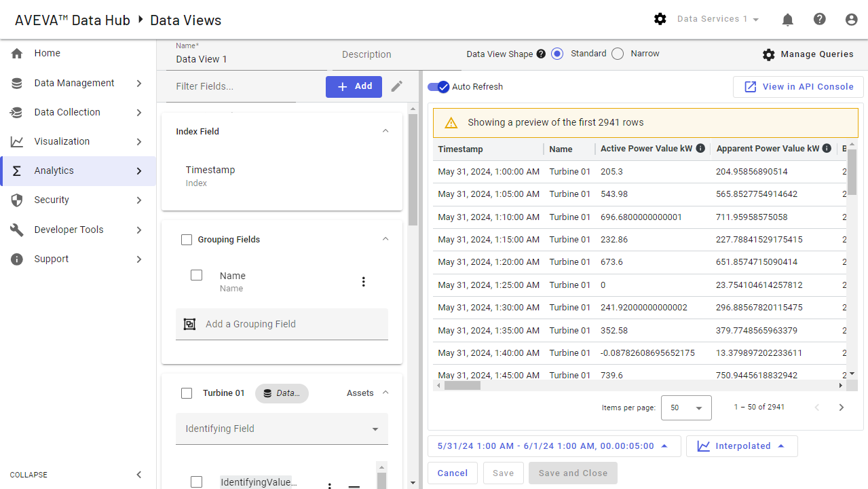Check the Name grouping field checkbox
Screen dimensions: 868x489
pyautogui.click(x=197, y=275)
